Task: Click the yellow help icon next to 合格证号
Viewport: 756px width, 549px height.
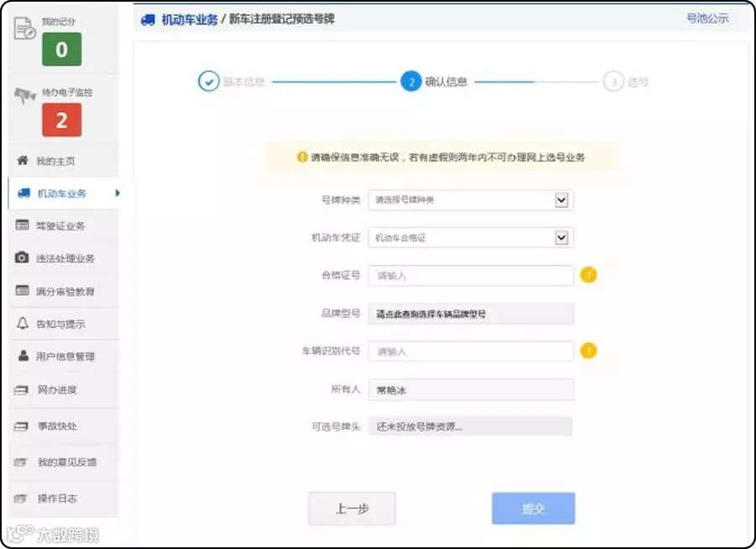Action: coord(588,275)
